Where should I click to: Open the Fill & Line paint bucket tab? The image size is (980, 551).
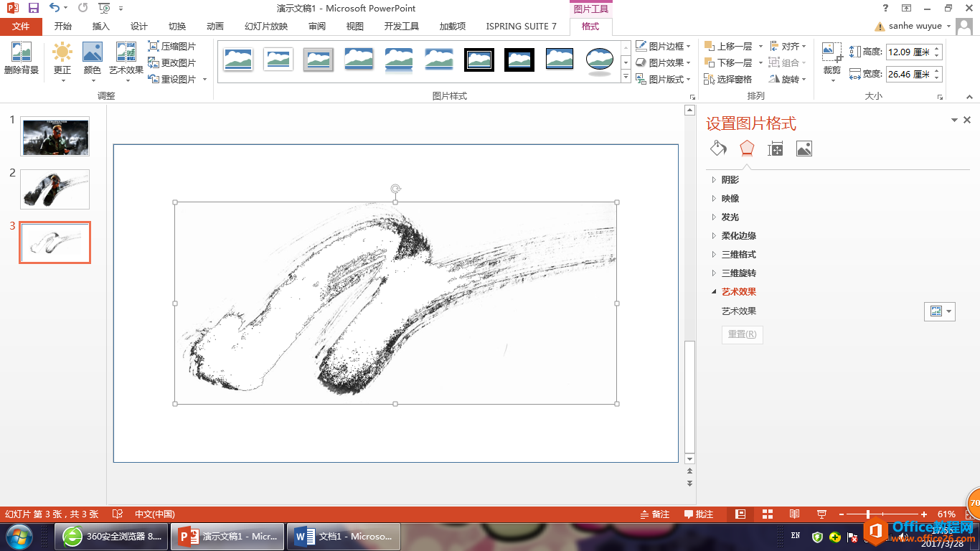(718, 149)
